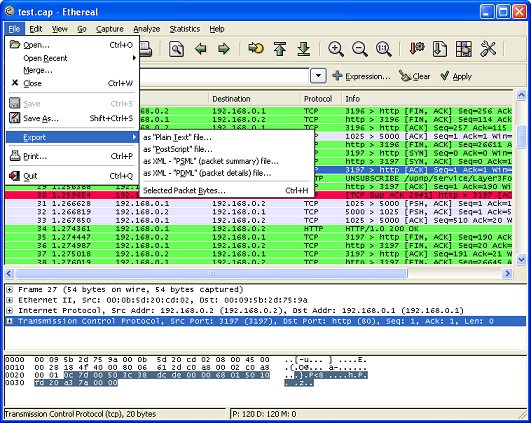The image size is (531, 423).
Task: Reset zoom to normal size 1:1
Action: click(x=384, y=49)
